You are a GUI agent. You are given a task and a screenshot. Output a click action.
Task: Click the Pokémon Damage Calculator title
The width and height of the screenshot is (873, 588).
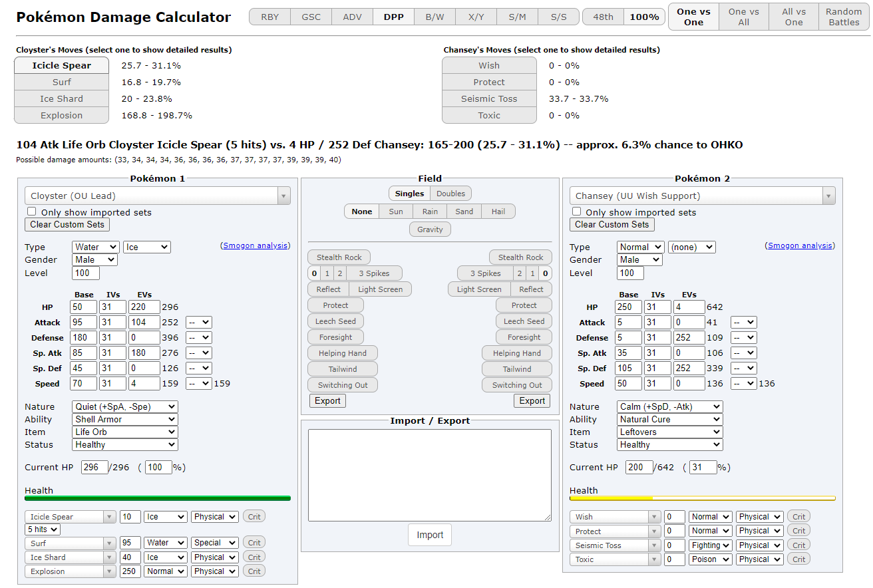tap(124, 17)
